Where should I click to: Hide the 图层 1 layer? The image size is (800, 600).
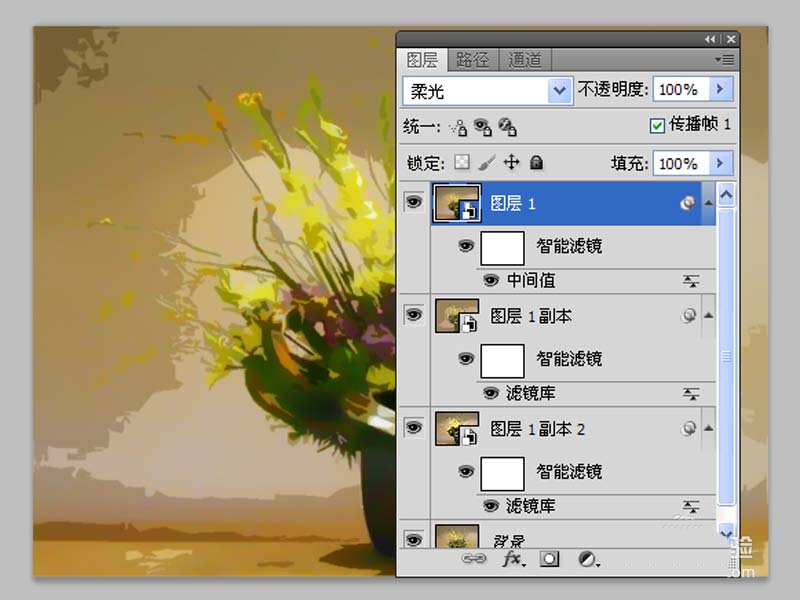click(413, 203)
